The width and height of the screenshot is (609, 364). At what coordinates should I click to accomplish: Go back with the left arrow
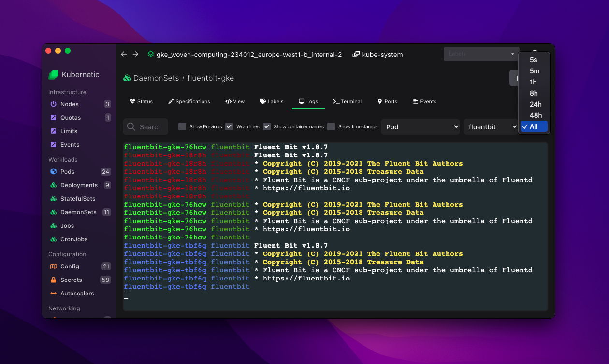coord(124,55)
